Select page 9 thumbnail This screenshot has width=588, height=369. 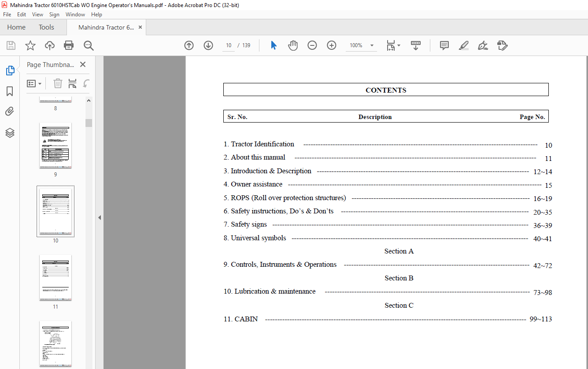click(55, 145)
